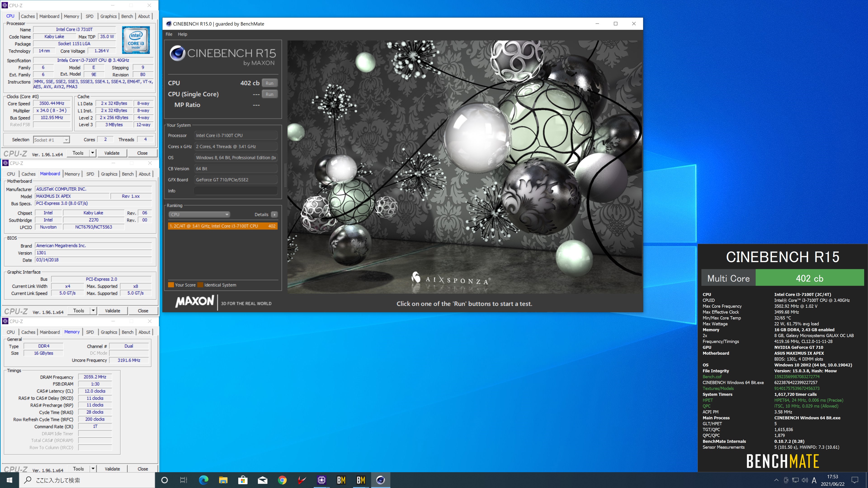Click the Core Speed value 3500.44 MHz
The height and width of the screenshot is (488, 868).
click(52, 103)
